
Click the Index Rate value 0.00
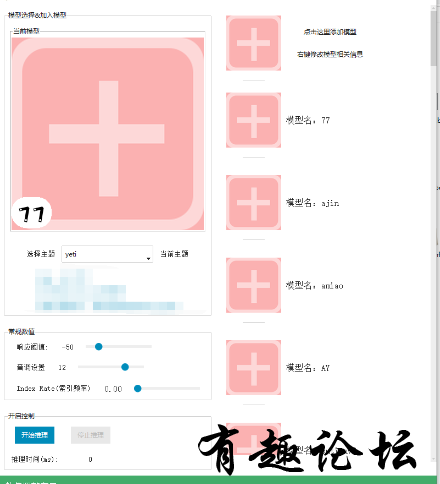click(113, 389)
